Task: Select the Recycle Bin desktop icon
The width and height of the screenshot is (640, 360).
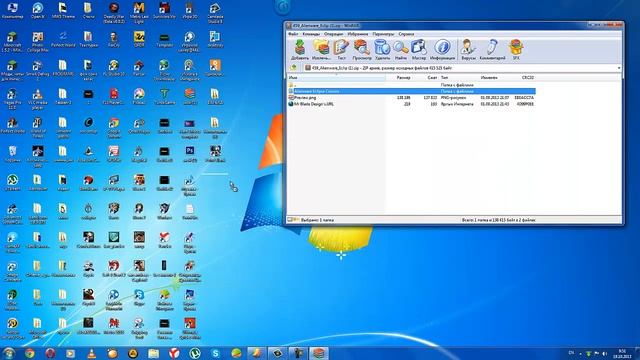Action: 12,154
